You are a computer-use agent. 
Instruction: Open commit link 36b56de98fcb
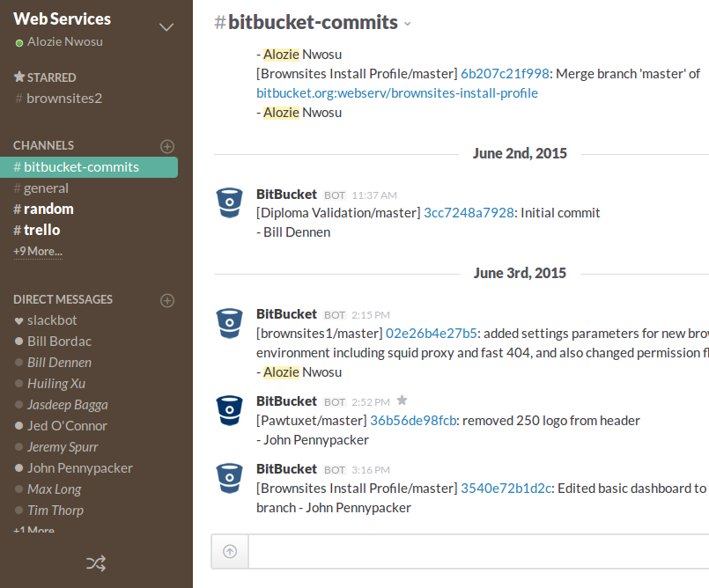[413, 421]
